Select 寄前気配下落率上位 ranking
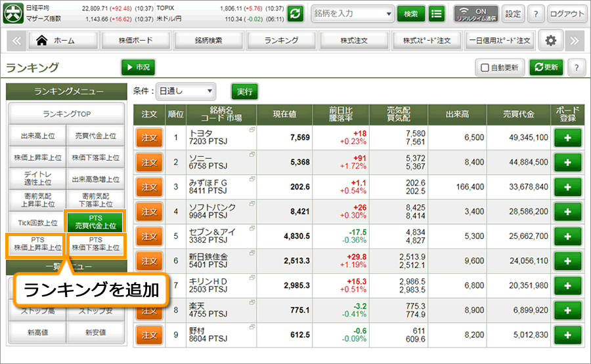Screen dimensions: 591x364 point(96,200)
